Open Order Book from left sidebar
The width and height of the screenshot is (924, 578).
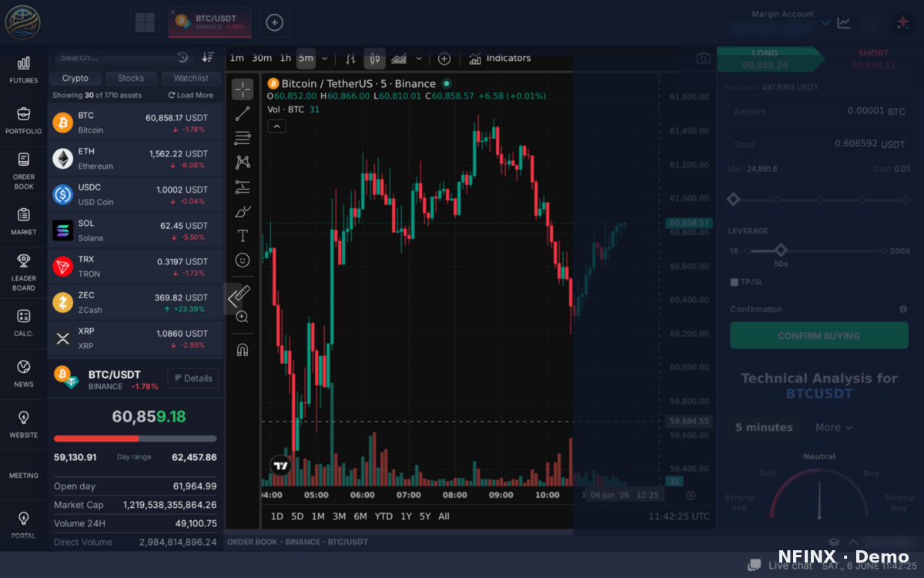23,170
